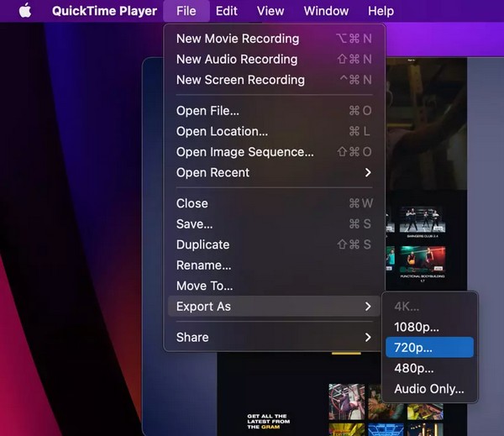Open the Window menu

[326, 11]
